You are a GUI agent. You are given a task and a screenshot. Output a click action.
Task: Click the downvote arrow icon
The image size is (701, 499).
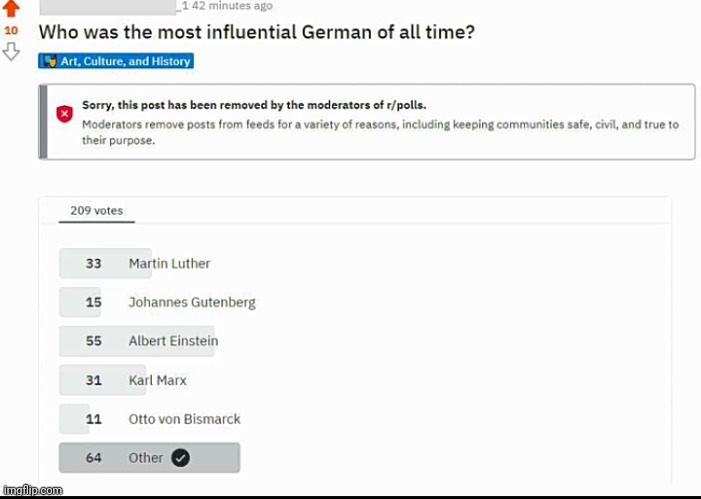coord(11,51)
